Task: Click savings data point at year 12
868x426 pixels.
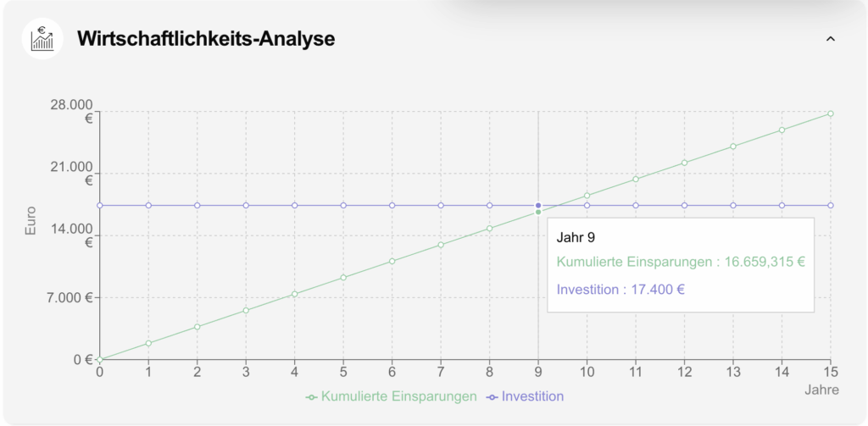Action: [684, 163]
